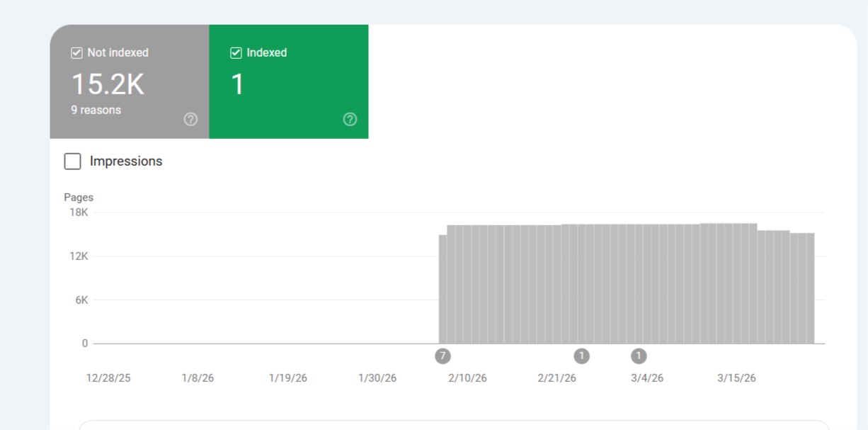This screenshot has width=868, height=430.
Task: Open help icon on Not indexed card
Action: tap(190, 120)
